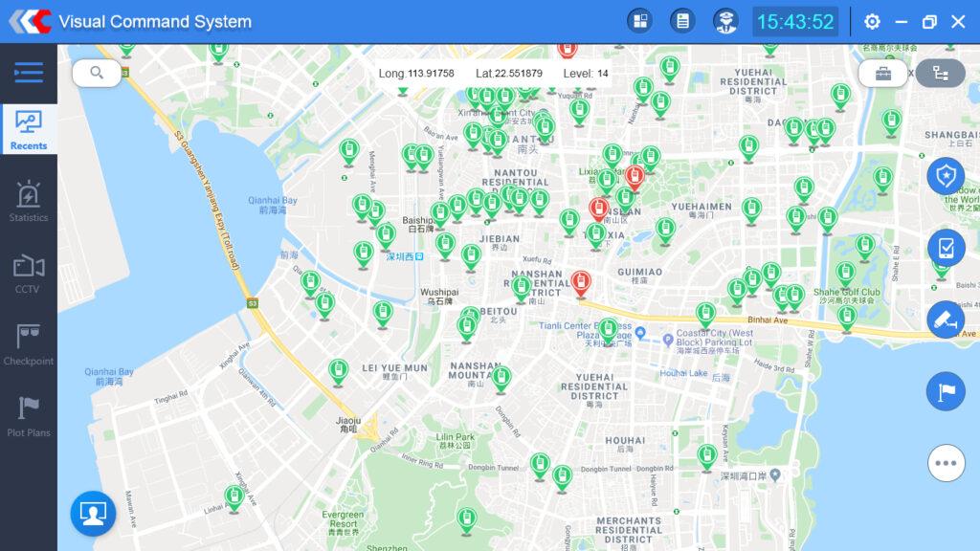The height and width of the screenshot is (551, 980).
Task: Expand the sidebar hamburger menu
Action: click(x=29, y=72)
